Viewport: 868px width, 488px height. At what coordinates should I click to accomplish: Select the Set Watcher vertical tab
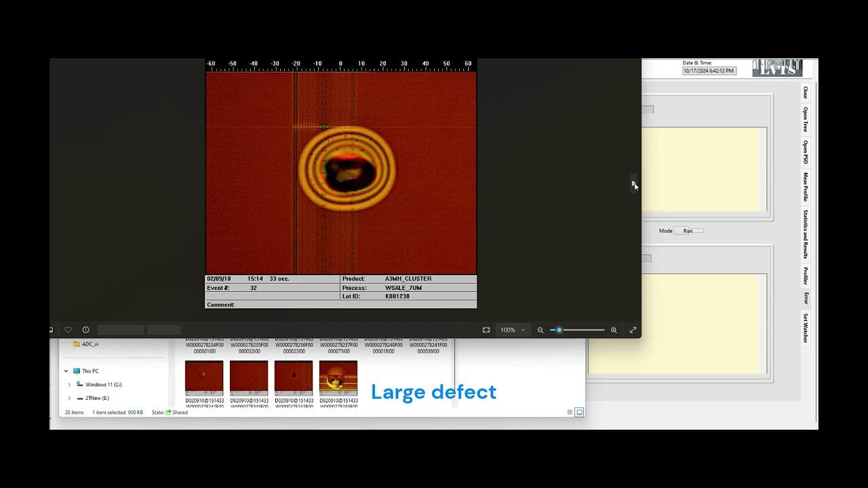click(x=806, y=328)
